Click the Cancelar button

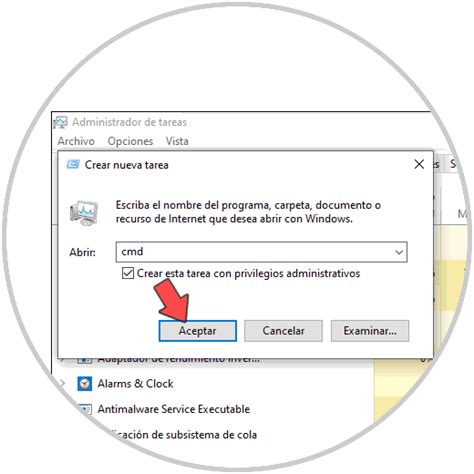[x=283, y=331]
